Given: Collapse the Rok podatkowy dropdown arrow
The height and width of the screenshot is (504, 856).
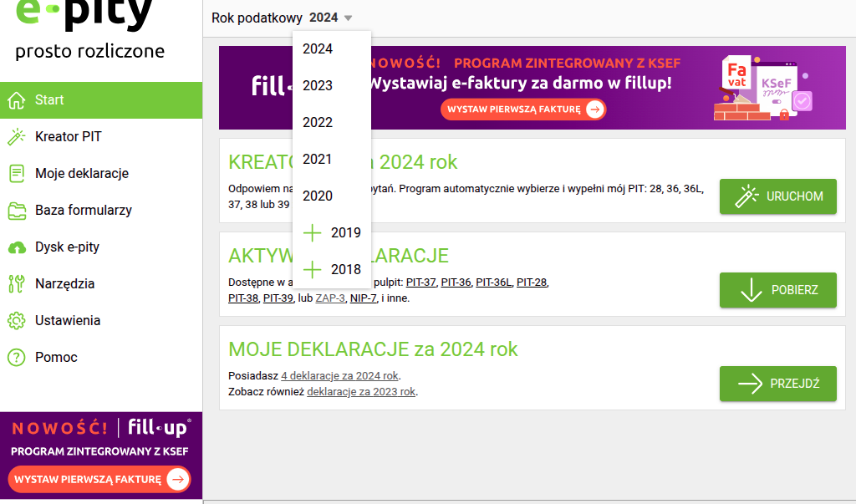Looking at the screenshot, I should pyautogui.click(x=348, y=18).
